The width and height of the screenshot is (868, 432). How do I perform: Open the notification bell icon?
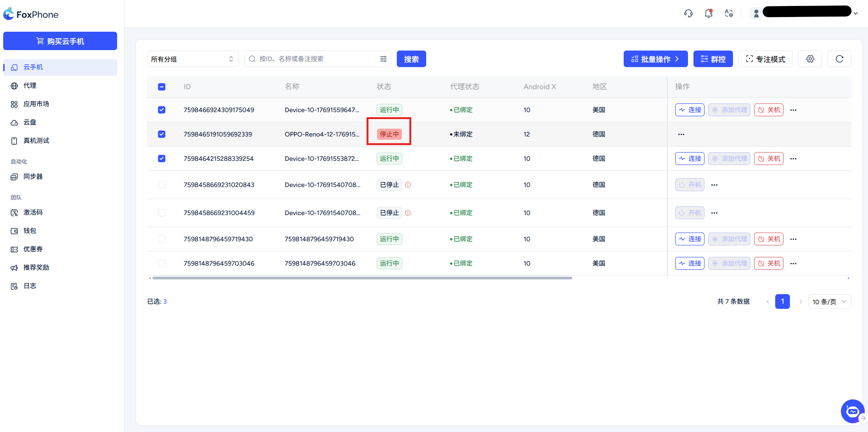point(708,13)
